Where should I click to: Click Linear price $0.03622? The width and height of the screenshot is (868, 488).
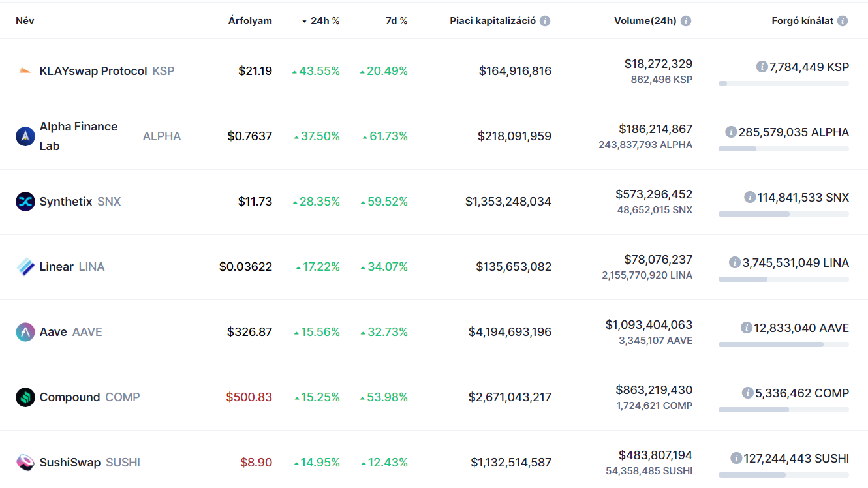(x=246, y=267)
